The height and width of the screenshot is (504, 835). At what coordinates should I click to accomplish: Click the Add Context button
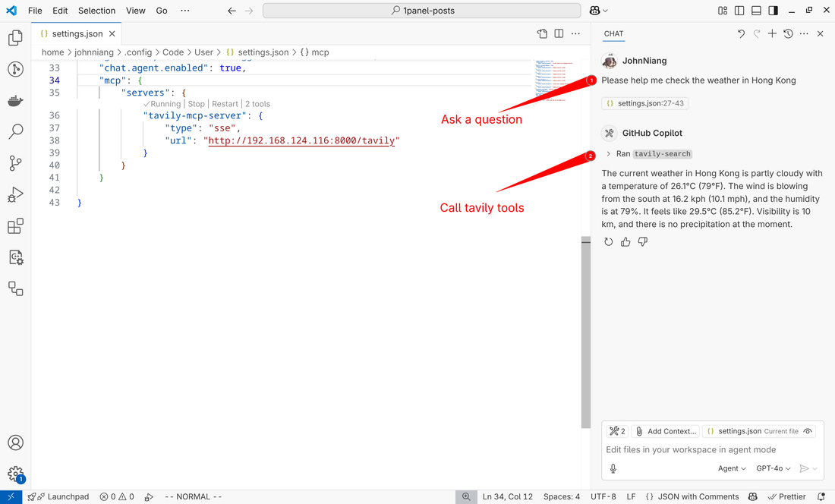pyautogui.click(x=666, y=431)
